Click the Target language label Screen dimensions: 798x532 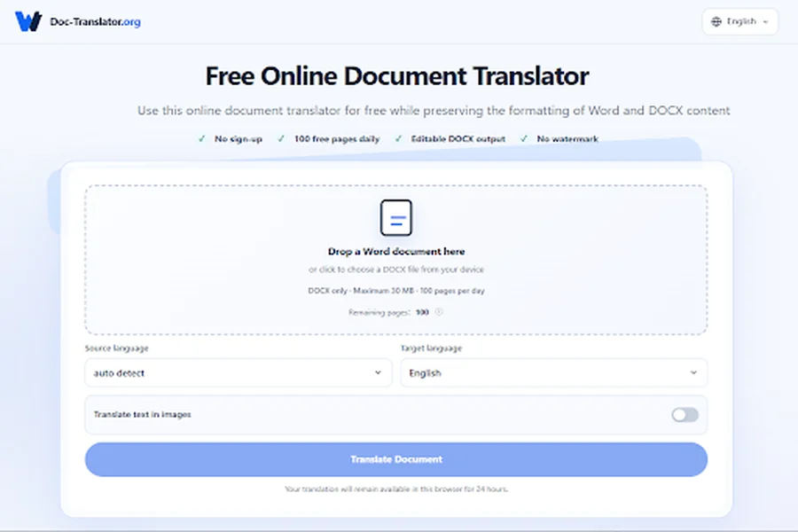pos(431,348)
